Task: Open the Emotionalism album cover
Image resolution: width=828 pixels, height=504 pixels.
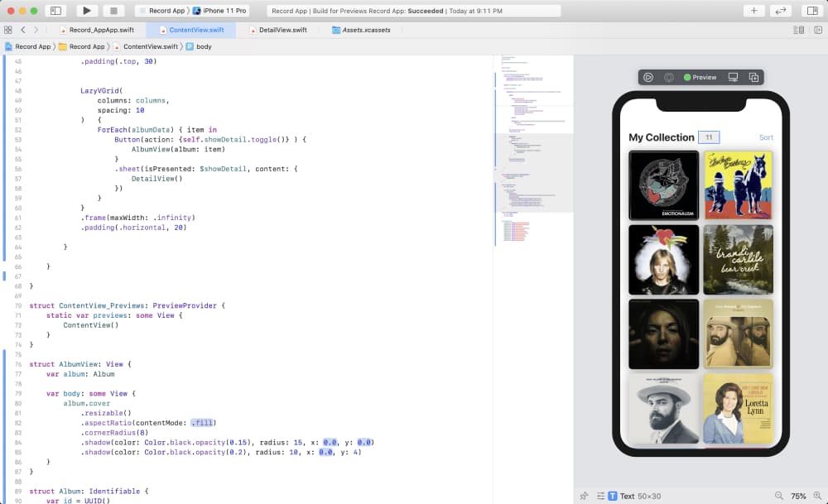Action: 664,185
